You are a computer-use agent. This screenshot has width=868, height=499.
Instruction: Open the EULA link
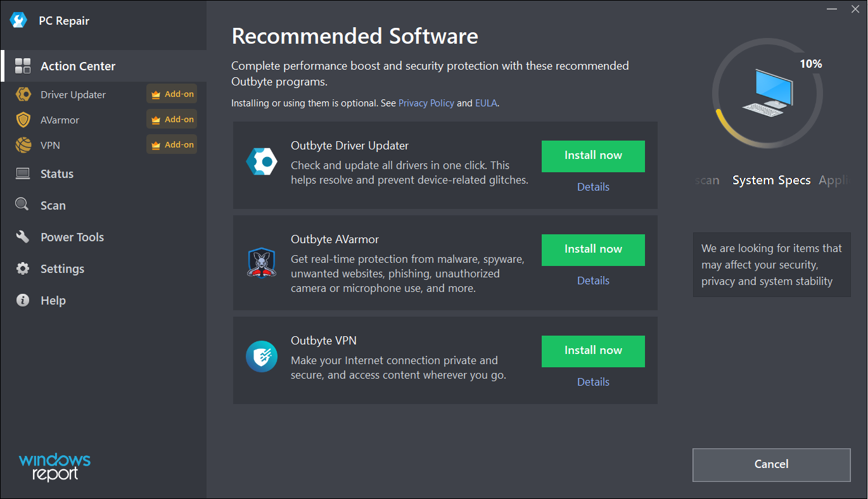pyautogui.click(x=486, y=103)
